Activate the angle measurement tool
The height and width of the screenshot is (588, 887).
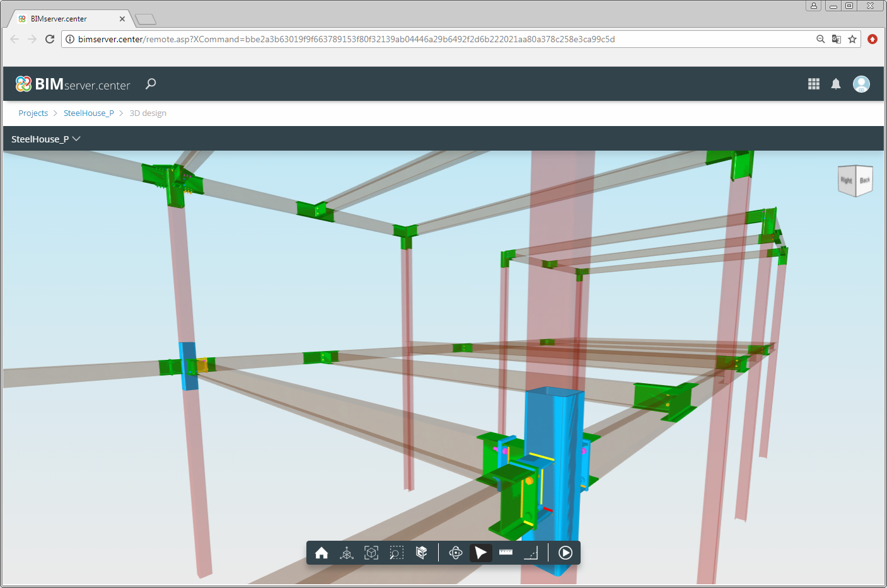[531, 553]
